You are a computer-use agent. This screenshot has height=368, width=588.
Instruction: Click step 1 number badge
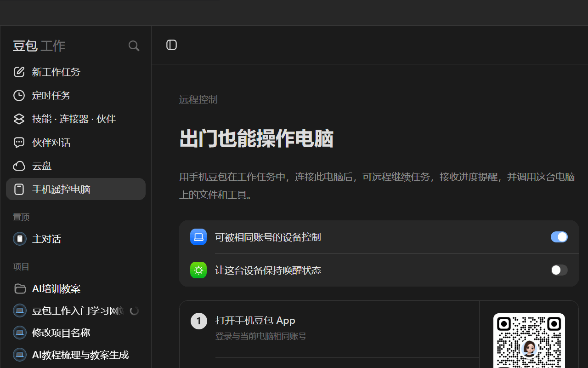(x=198, y=321)
